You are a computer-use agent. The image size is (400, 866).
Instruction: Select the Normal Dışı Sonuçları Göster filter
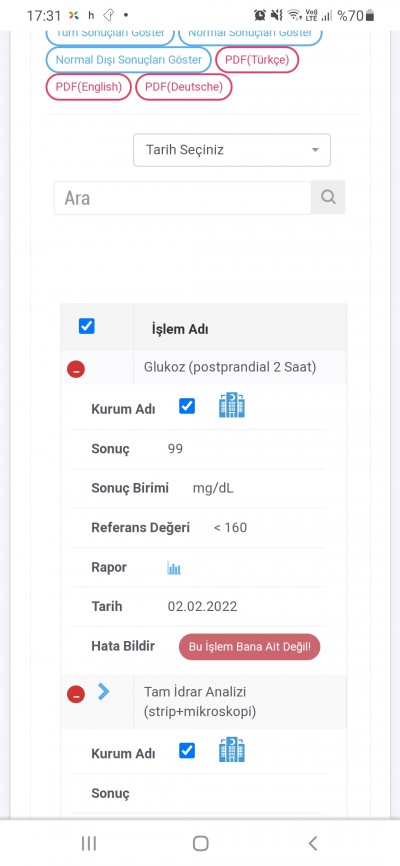[x=129, y=60]
